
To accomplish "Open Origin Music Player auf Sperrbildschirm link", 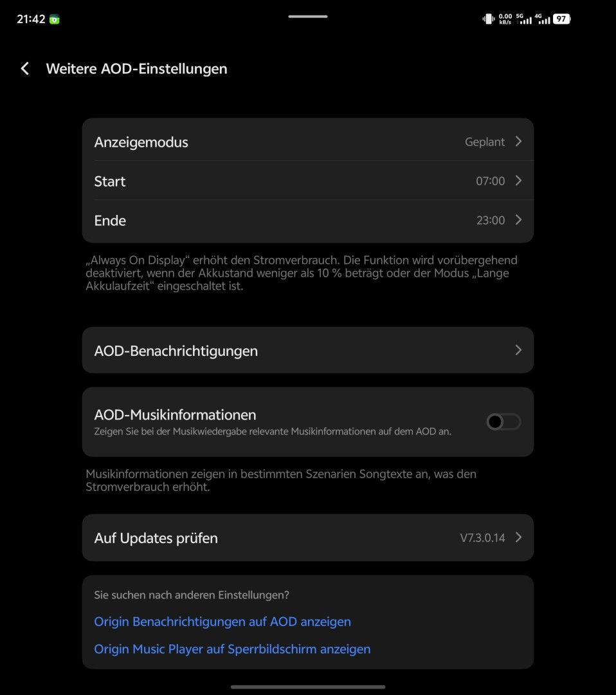I will 232,649.
